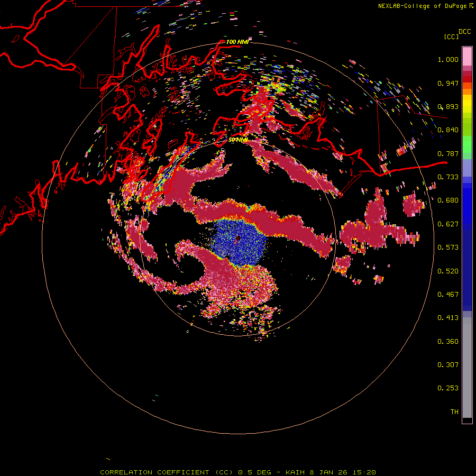Click the 0.573 color scale value

point(448,248)
